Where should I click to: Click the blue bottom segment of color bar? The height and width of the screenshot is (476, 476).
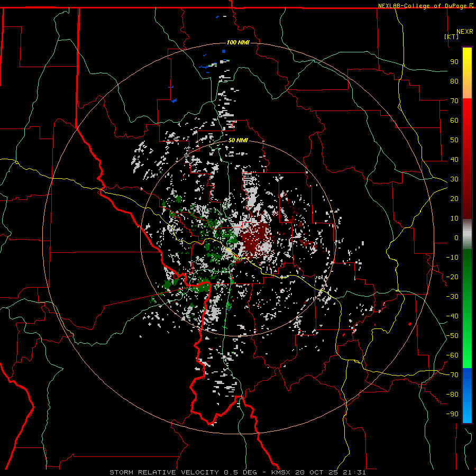467,396
